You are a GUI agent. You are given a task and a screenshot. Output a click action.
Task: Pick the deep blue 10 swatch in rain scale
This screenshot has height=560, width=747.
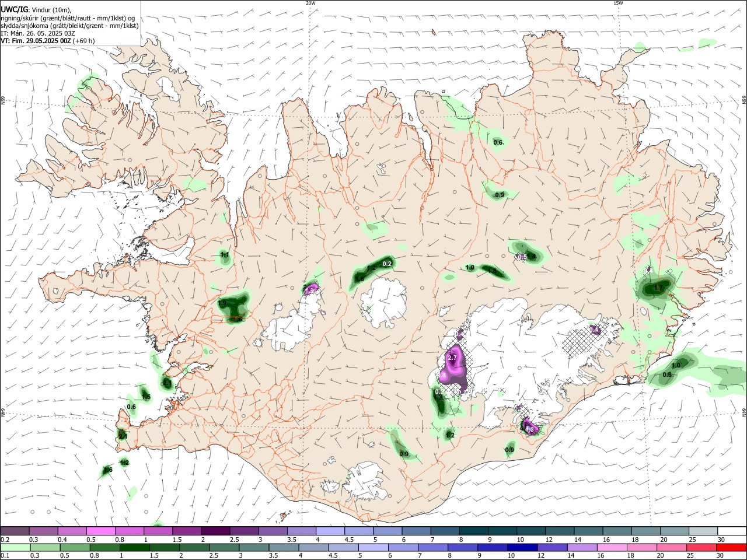click(522, 547)
